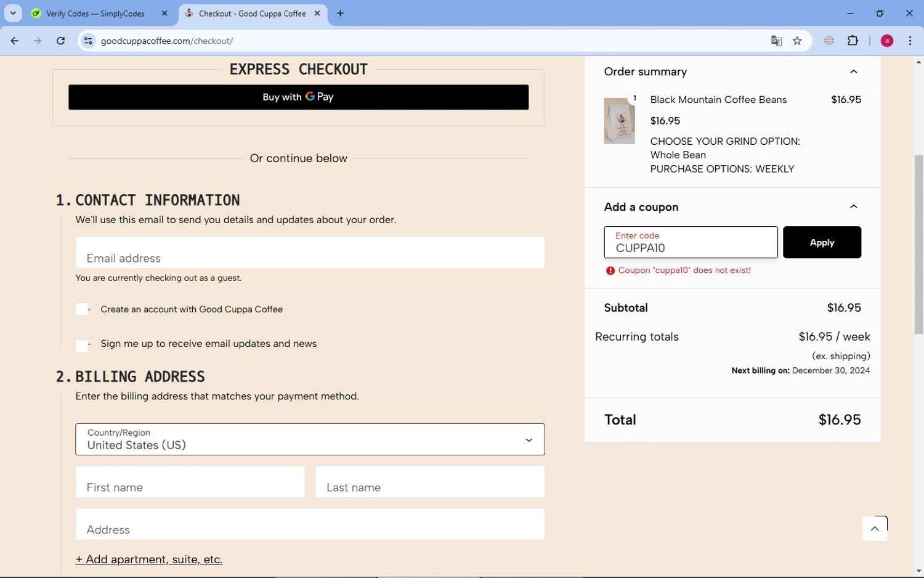Viewport: 924px width, 578px height.
Task: Open the Chrome profile avatar
Action: pyautogui.click(x=887, y=41)
